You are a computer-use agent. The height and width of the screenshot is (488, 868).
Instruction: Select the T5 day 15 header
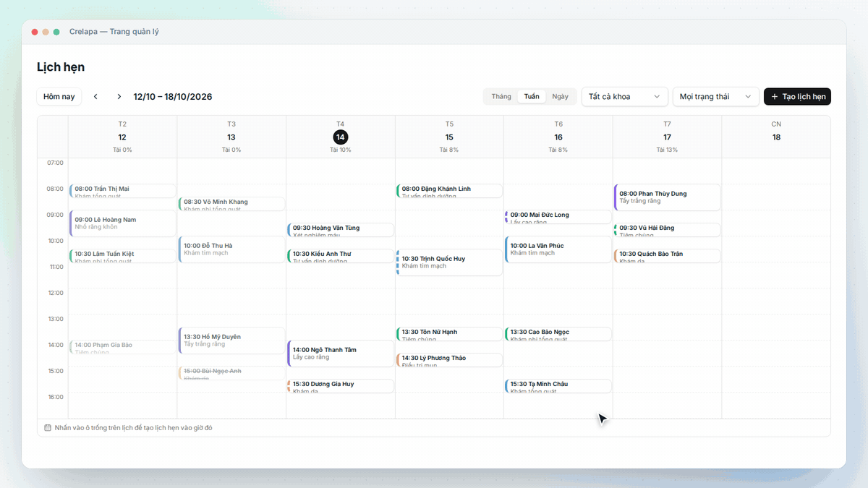[449, 137]
